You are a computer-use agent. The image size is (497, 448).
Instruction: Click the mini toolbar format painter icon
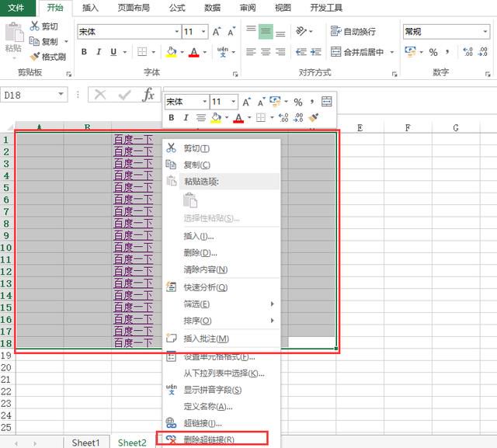(314, 117)
